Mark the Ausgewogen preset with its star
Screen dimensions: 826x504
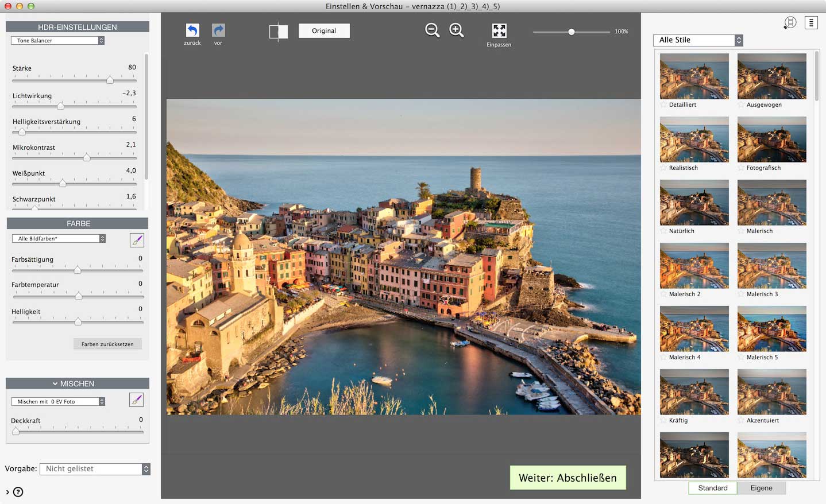point(742,105)
